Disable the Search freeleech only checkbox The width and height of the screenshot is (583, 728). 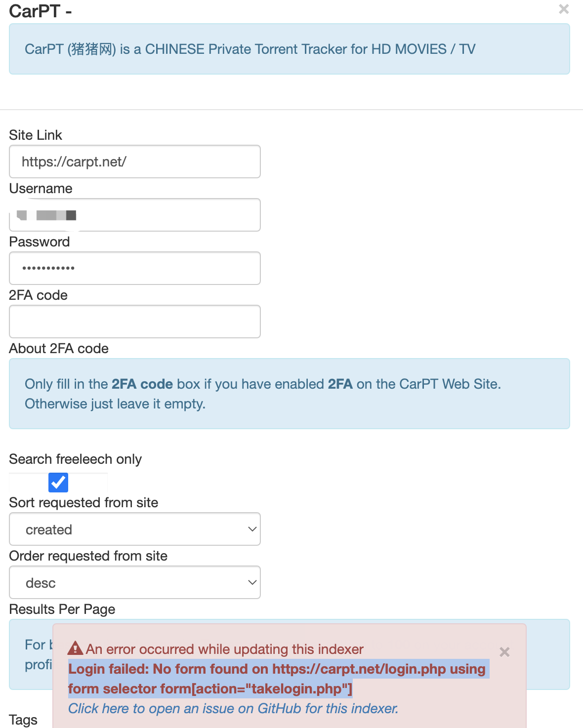coord(58,483)
